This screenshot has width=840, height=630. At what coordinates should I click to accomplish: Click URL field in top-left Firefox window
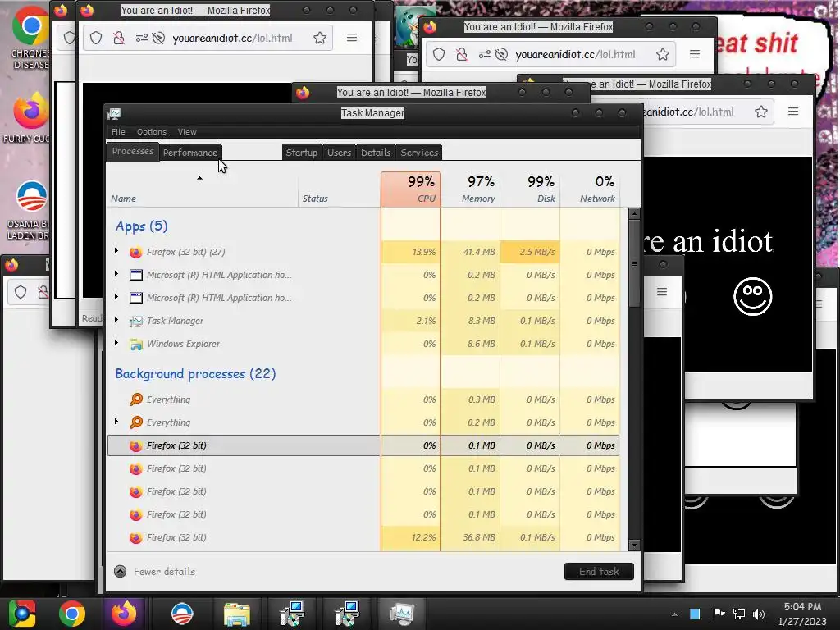(232, 38)
